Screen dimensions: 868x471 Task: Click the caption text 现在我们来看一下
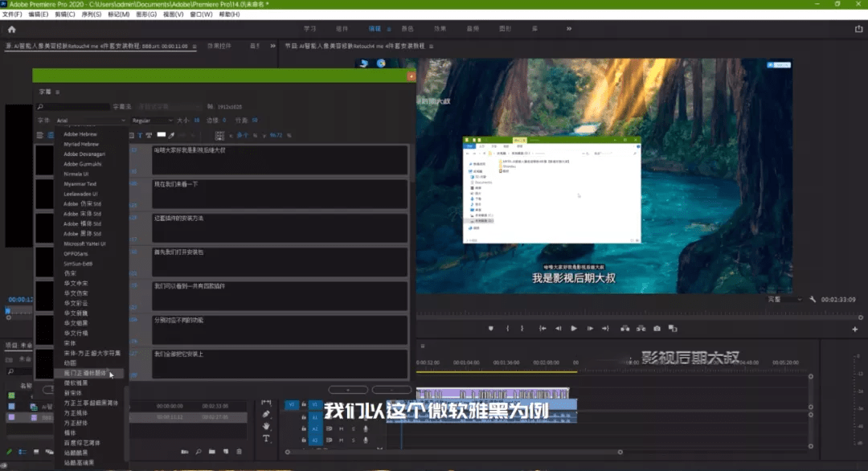(x=175, y=184)
